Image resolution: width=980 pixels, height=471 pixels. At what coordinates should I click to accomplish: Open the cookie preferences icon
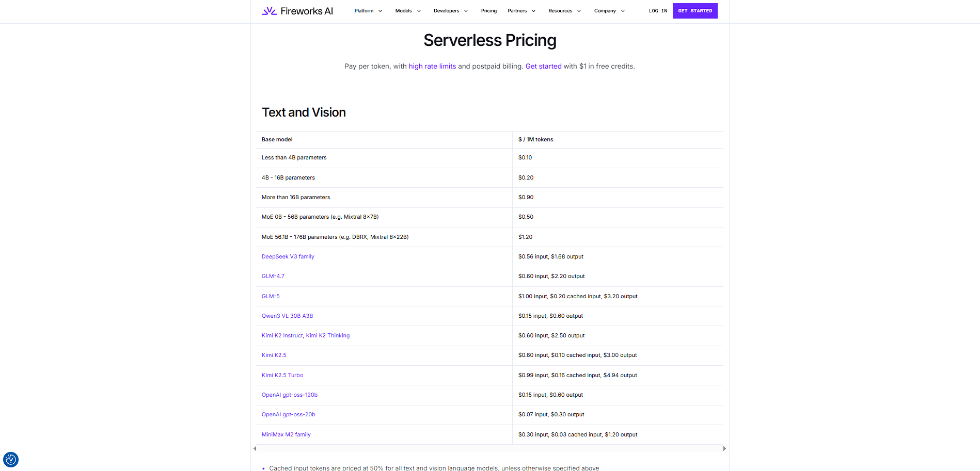[11, 459]
